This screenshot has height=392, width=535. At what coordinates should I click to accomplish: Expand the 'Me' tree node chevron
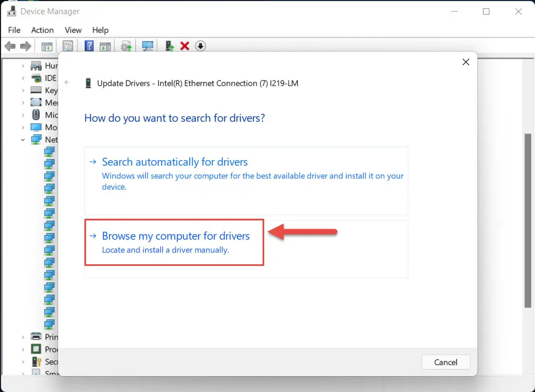coord(23,103)
